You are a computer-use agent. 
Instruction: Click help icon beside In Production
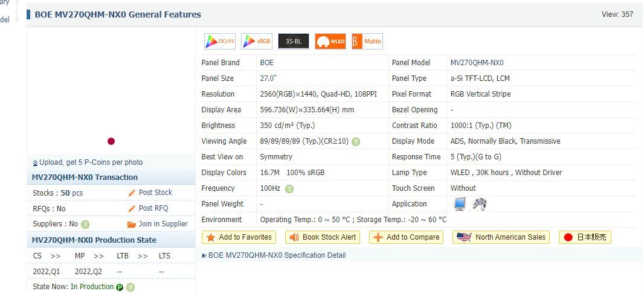[x=130, y=287]
